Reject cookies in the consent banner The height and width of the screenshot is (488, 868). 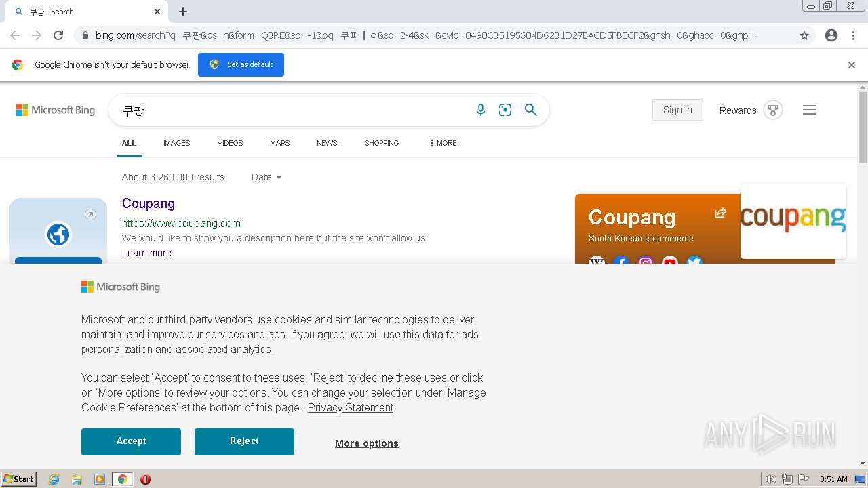pyautogui.click(x=244, y=441)
